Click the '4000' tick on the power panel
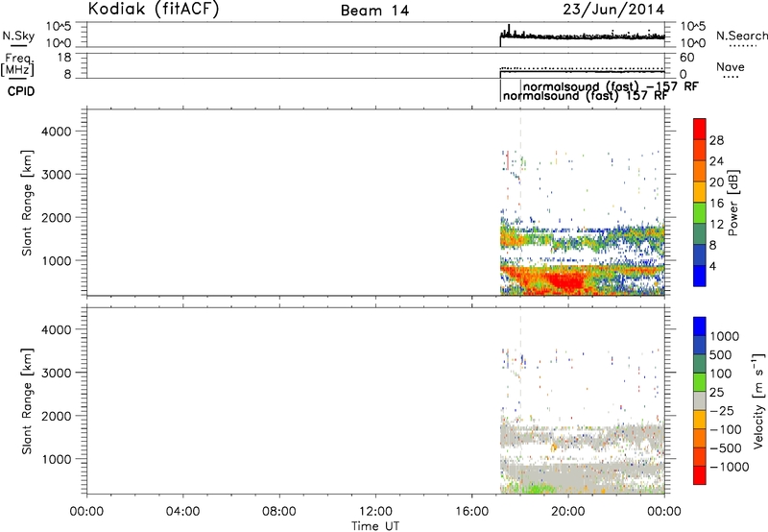This screenshot has height=532, width=768. (57, 132)
